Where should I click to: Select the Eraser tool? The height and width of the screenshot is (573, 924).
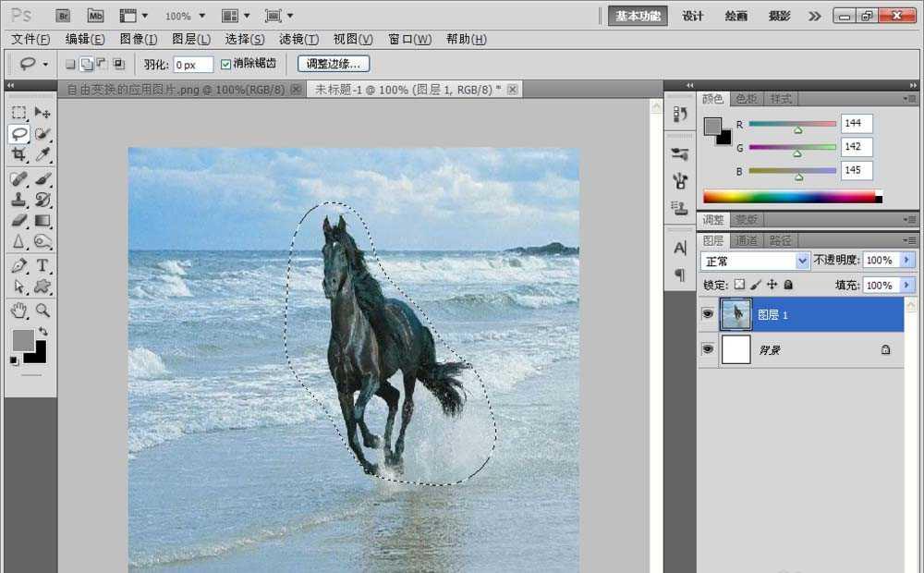18,221
